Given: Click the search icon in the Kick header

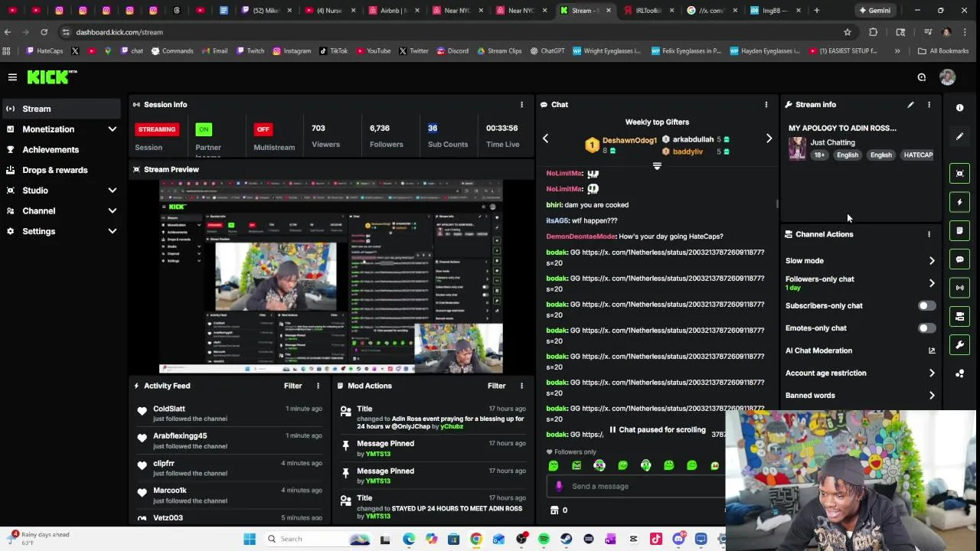Looking at the screenshot, I should point(922,77).
